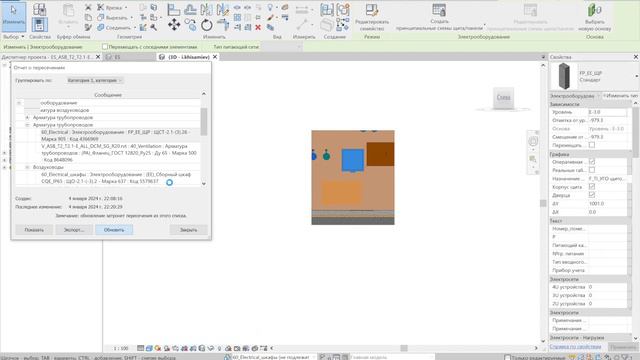Activate the Offset tool
The image size is (640, 360).
click(190, 9)
